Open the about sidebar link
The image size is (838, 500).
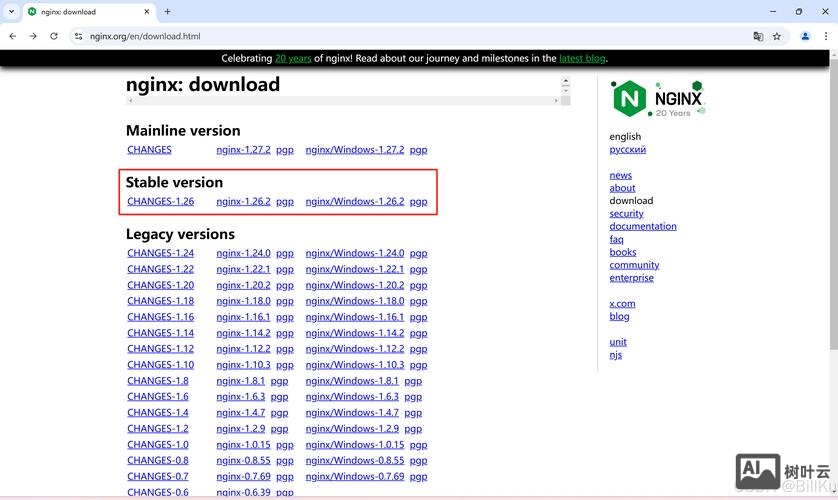pyautogui.click(x=622, y=188)
